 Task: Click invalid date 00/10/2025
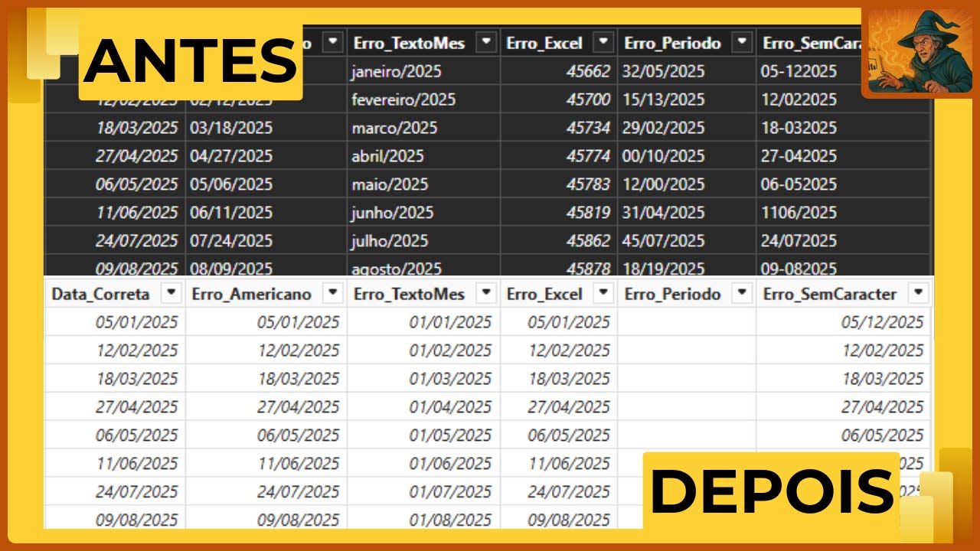[x=665, y=156]
